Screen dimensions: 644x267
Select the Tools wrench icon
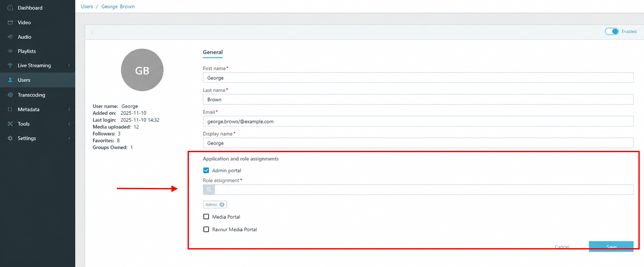click(x=10, y=124)
